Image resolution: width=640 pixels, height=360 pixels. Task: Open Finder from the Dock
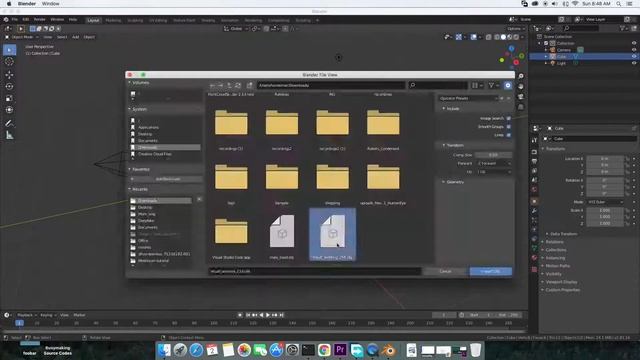pos(164,350)
